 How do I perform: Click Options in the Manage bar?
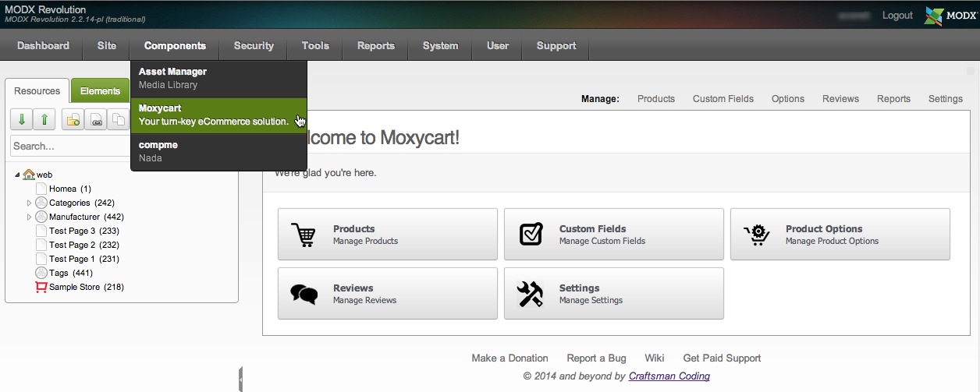[x=788, y=99]
